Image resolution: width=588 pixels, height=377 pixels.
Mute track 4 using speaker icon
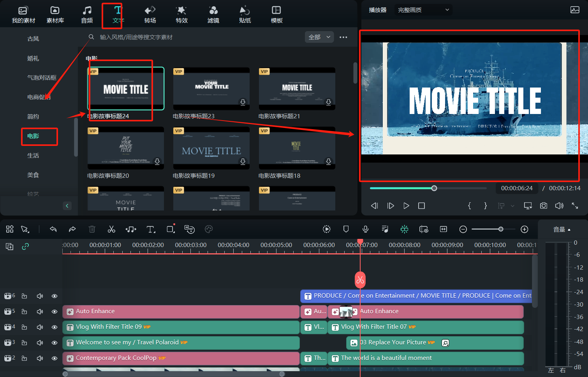point(40,327)
